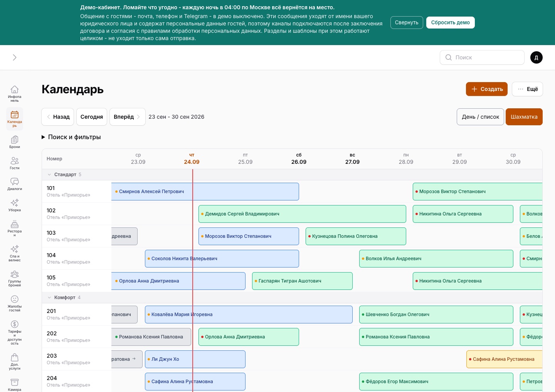The height and width of the screenshot is (392, 555).
Task: Select Шахматка view mode
Action: click(524, 117)
